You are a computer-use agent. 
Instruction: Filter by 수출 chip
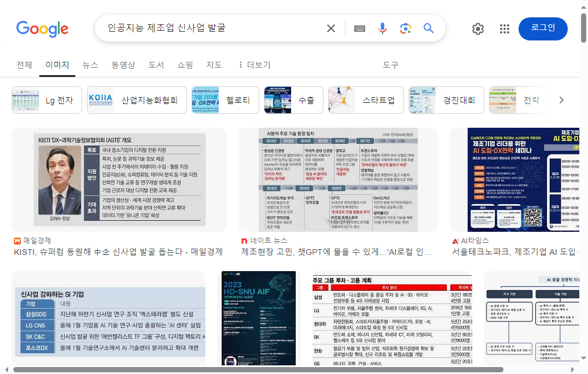293,100
